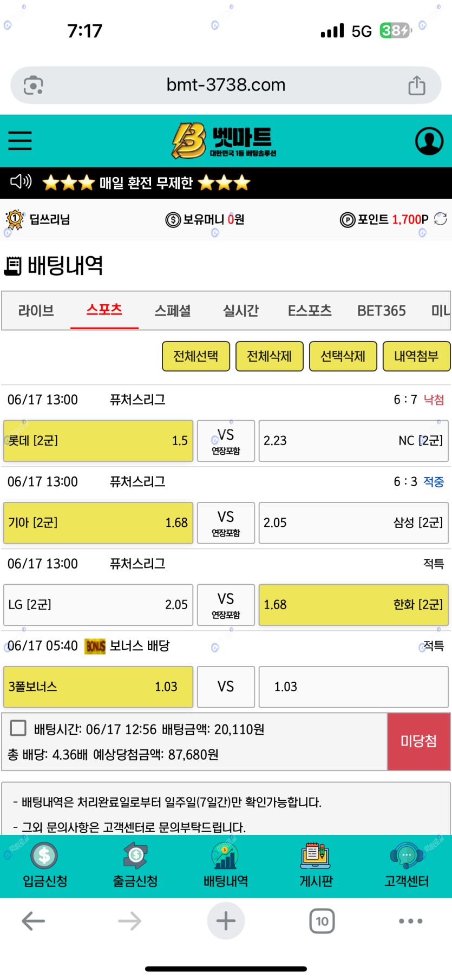Image resolution: width=452 pixels, height=980 pixels.
Task: Open browser more options (three dots)
Action: click(x=410, y=921)
